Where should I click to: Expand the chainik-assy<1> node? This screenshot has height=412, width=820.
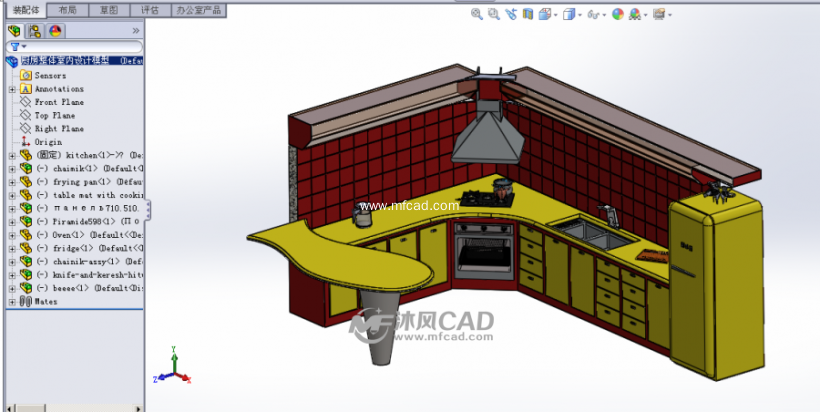(x=12, y=262)
